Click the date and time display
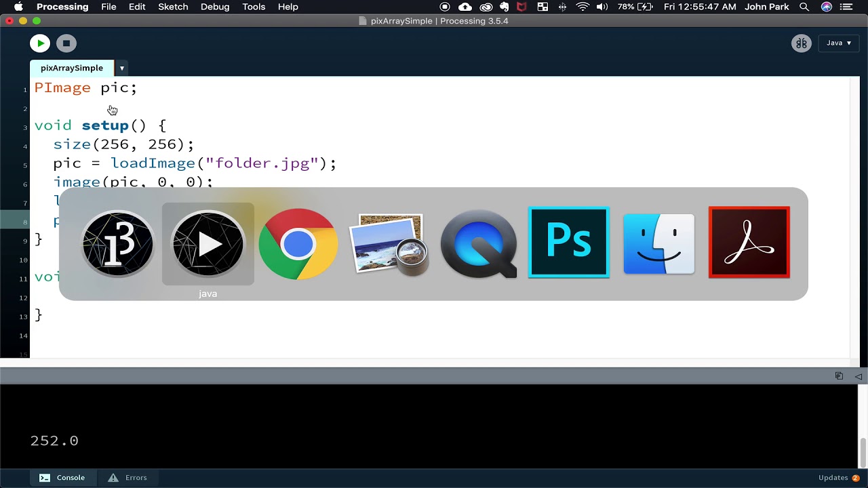Image resolution: width=868 pixels, height=488 pixels. point(700,7)
